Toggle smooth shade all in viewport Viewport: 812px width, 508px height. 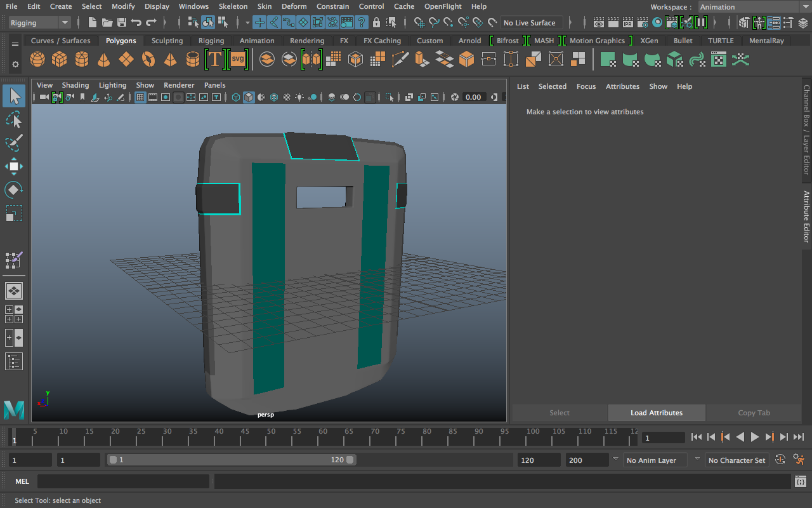pos(249,97)
